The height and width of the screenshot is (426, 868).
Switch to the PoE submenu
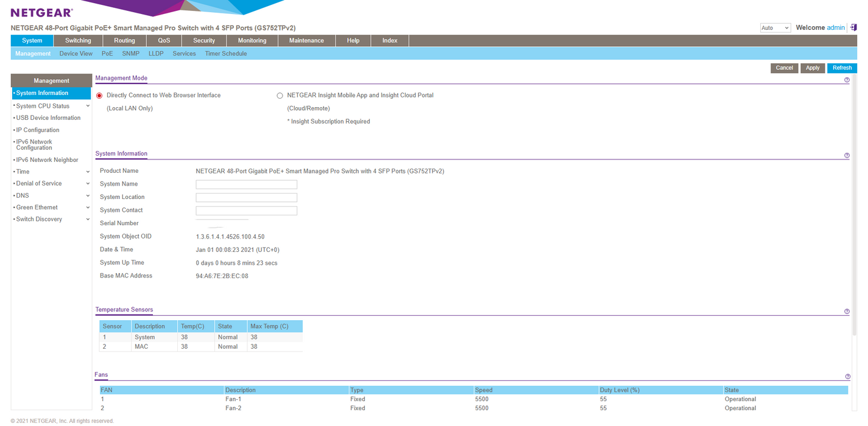point(107,54)
